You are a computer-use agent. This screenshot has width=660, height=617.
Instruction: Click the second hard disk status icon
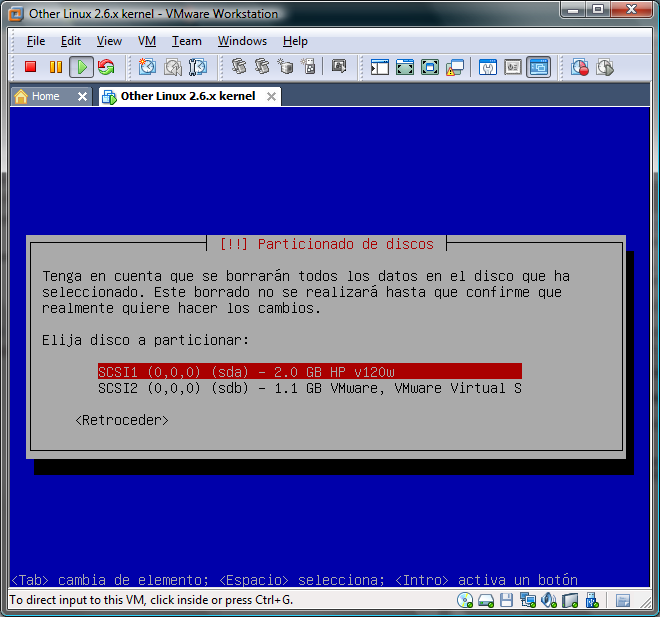pos(570,601)
